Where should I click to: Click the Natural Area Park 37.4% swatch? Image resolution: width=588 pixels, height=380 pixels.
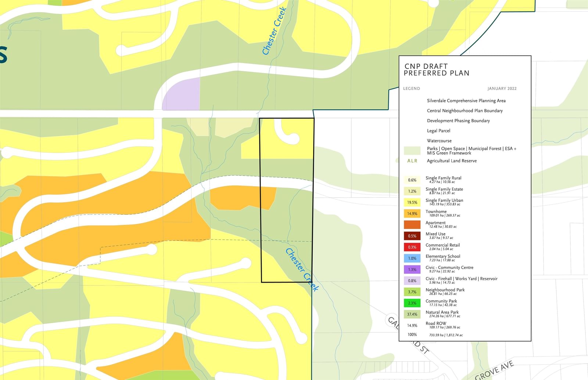[x=412, y=314]
